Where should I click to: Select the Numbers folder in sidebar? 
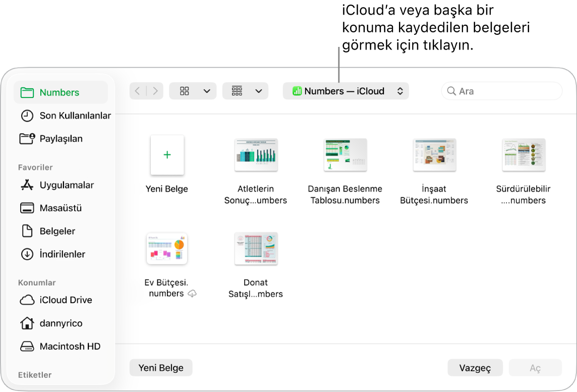61,92
